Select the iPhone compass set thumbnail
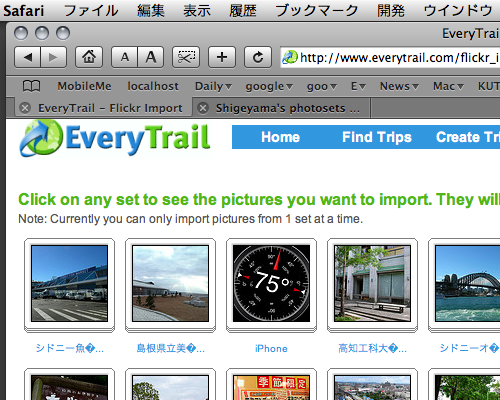Screen dimensions: 500x400 tap(271, 283)
